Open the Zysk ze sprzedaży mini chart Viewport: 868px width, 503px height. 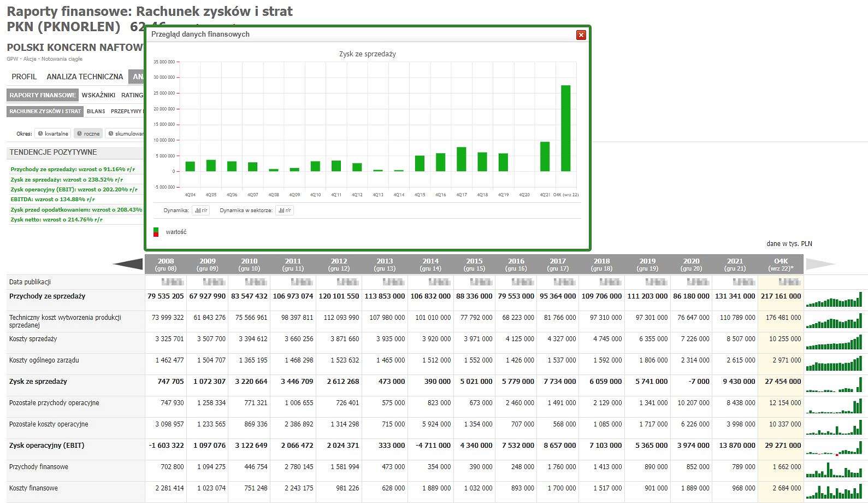834,385
